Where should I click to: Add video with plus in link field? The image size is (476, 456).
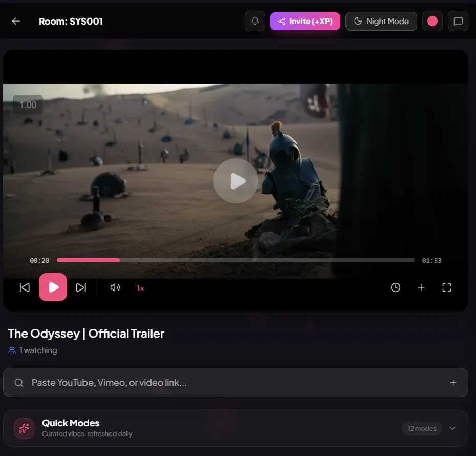(x=453, y=383)
